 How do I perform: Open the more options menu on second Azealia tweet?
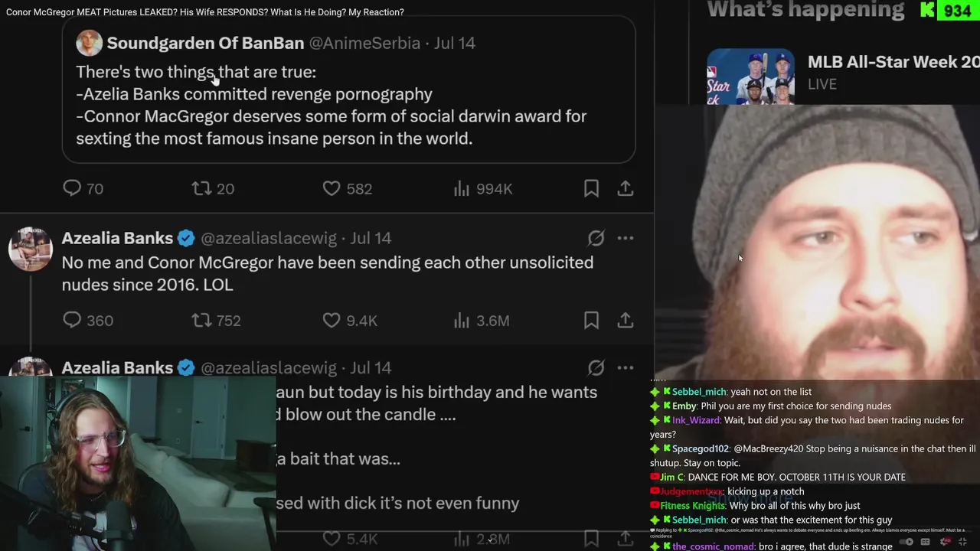pyautogui.click(x=626, y=368)
